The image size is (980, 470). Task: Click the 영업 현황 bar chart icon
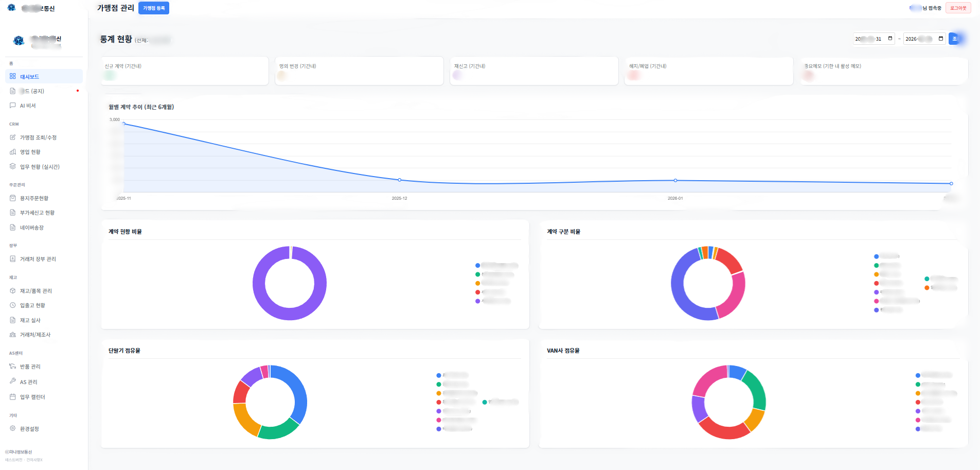13,152
